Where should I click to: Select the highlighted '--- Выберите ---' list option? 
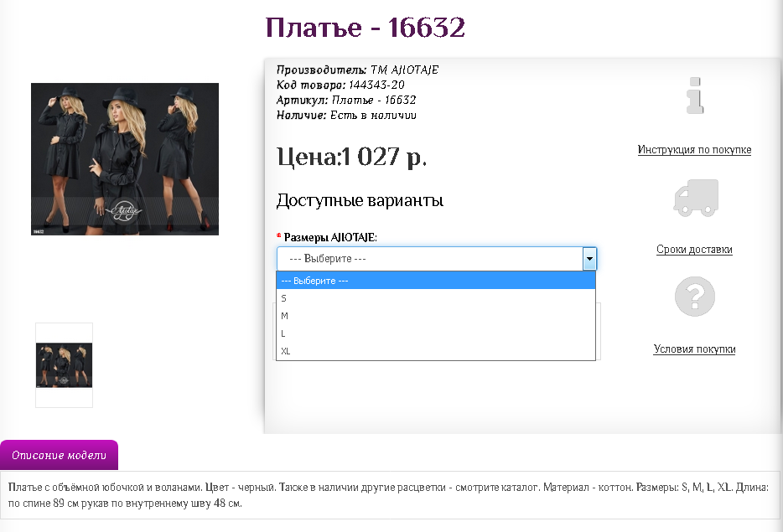coord(435,281)
